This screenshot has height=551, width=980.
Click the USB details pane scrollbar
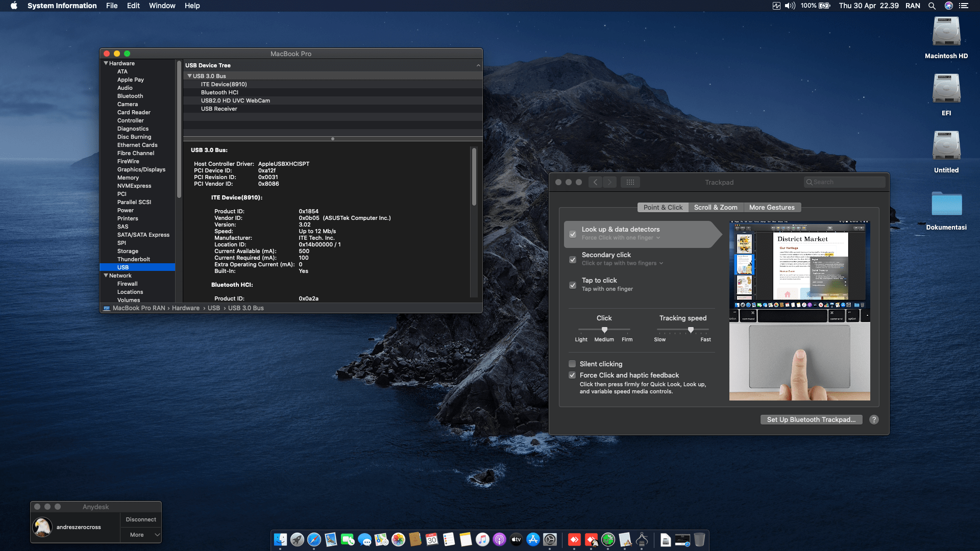pyautogui.click(x=474, y=177)
